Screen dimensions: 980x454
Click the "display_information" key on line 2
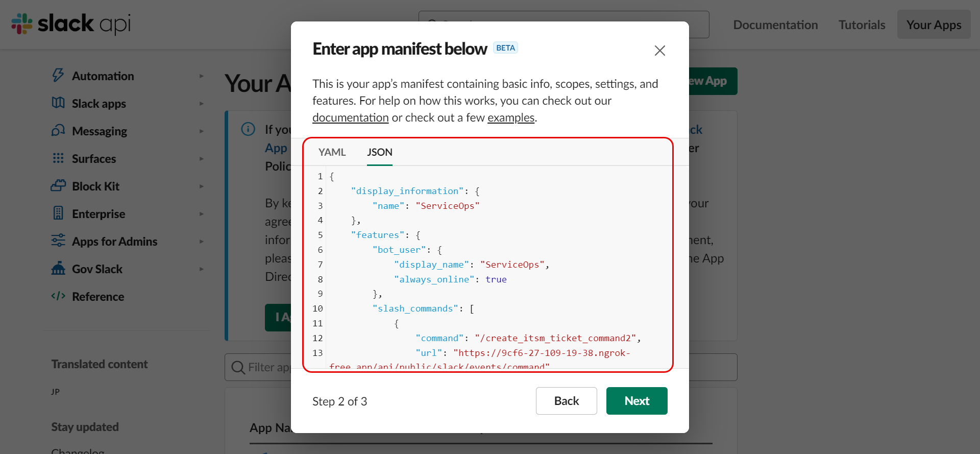click(x=407, y=191)
